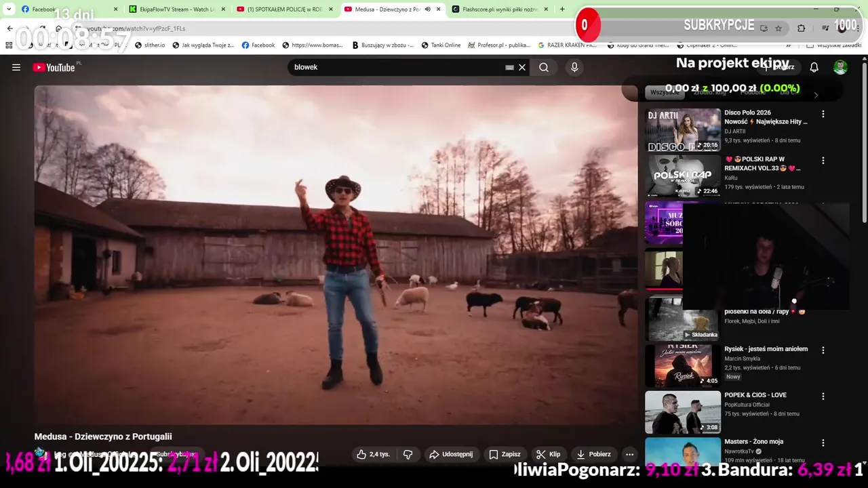
Task: Open 'piosenki na doła / rapy' playlist title
Action: [x=764, y=312]
